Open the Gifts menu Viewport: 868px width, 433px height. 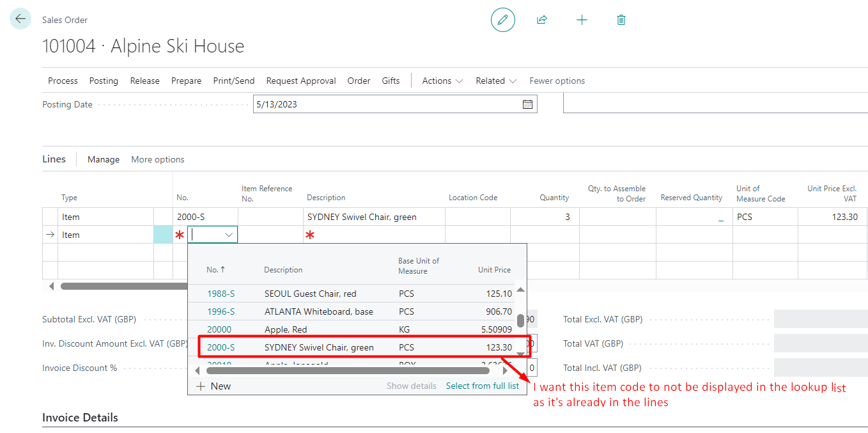(x=391, y=81)
